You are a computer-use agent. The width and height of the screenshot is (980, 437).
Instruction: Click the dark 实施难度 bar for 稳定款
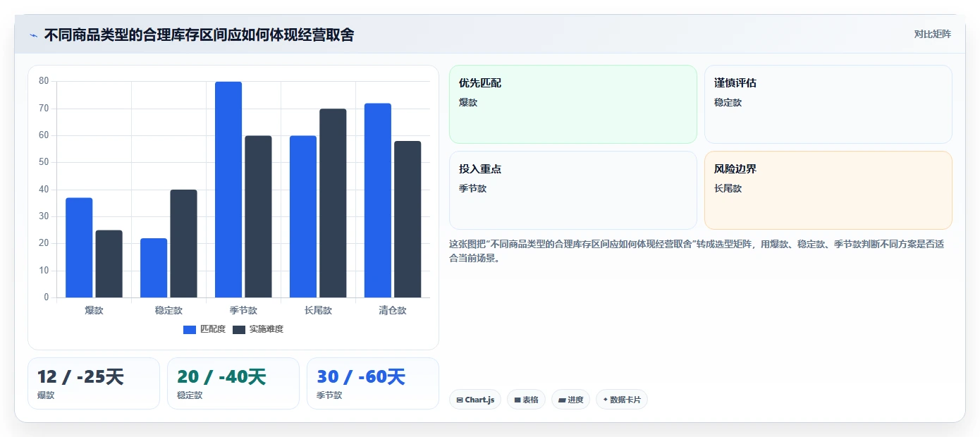pos(183,244)
